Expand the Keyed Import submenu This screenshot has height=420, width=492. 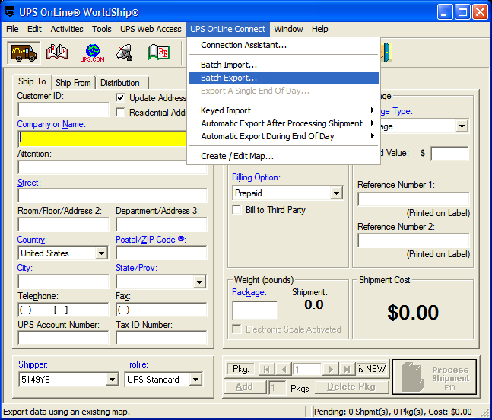coord(283,110)
